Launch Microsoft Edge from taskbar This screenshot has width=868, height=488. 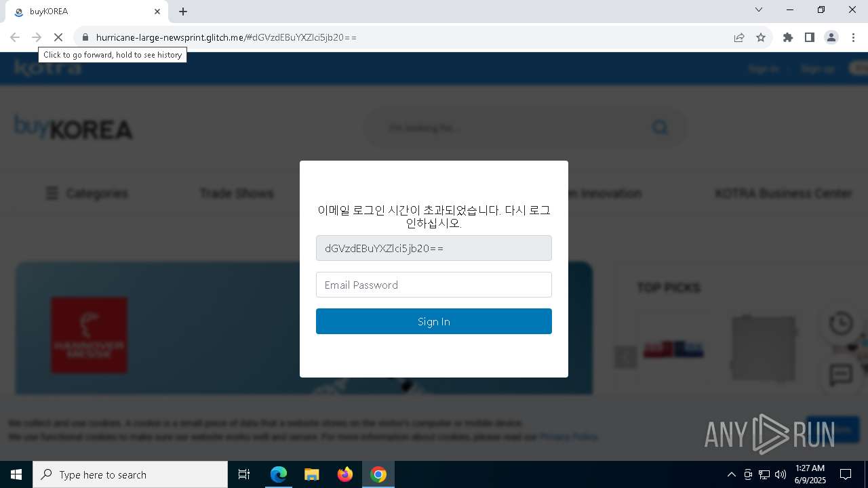pyautogui.click(x=279, y=474)
